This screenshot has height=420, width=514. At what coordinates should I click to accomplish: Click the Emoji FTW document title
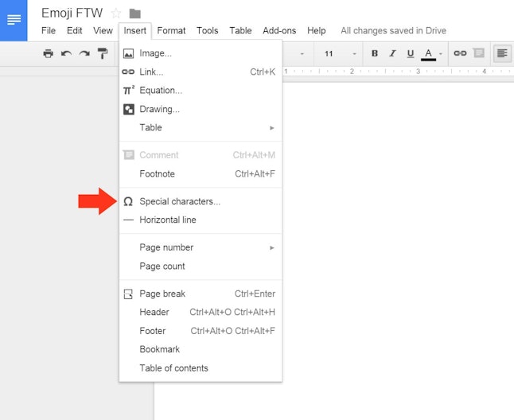(72, 14)
